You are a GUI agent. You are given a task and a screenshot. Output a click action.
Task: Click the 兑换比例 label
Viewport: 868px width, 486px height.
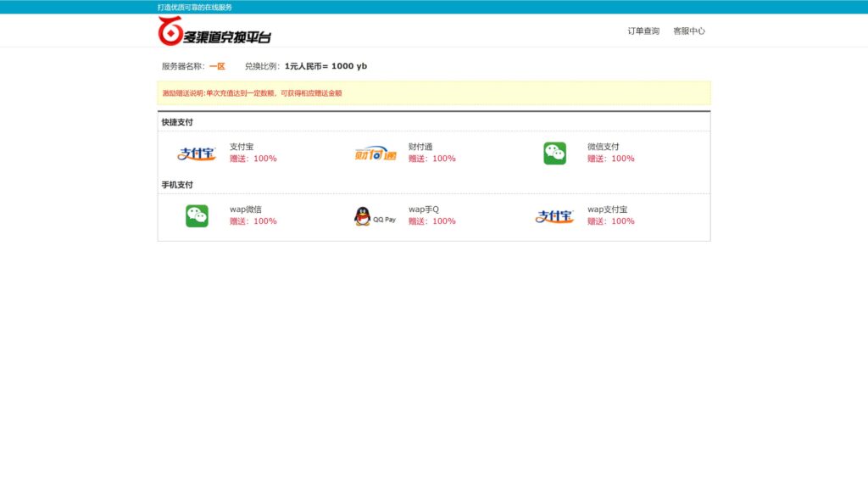[263, 66]
